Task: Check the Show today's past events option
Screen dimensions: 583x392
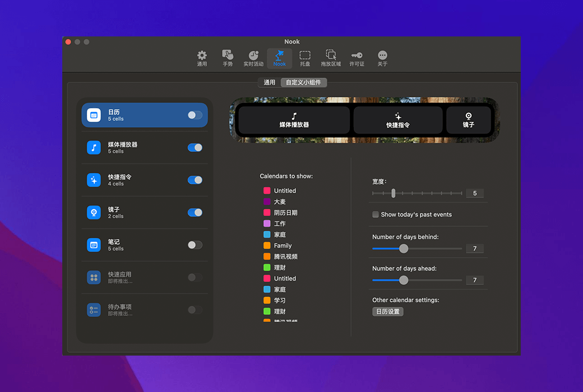Action: (375, 214)
